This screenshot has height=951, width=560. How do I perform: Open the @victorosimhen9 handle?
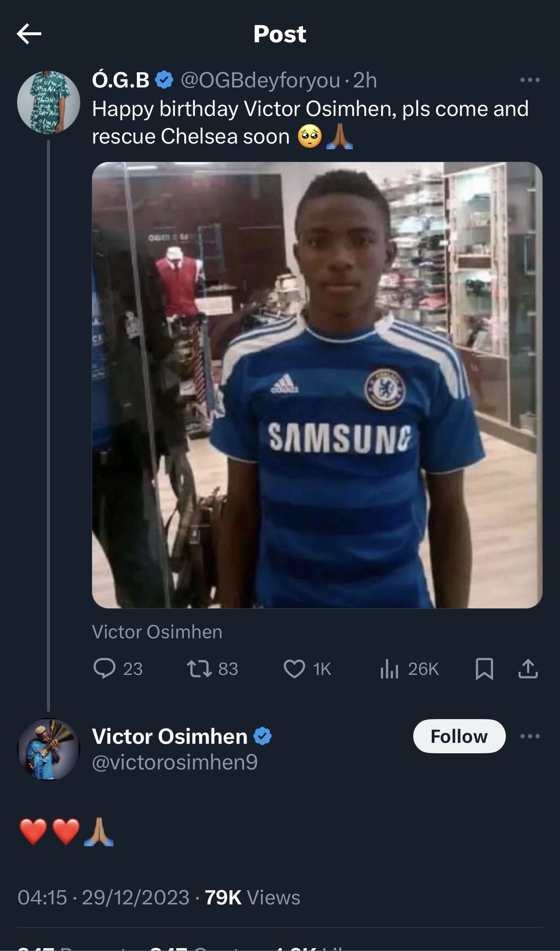pyautogui.click(x=175, y=762)
